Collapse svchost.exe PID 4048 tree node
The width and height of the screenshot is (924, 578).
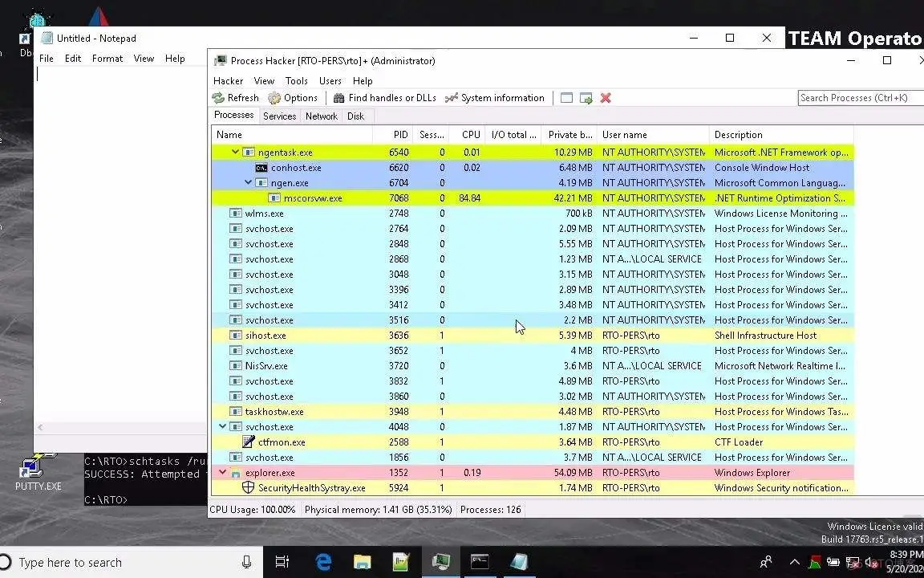[x=222, y=426]
